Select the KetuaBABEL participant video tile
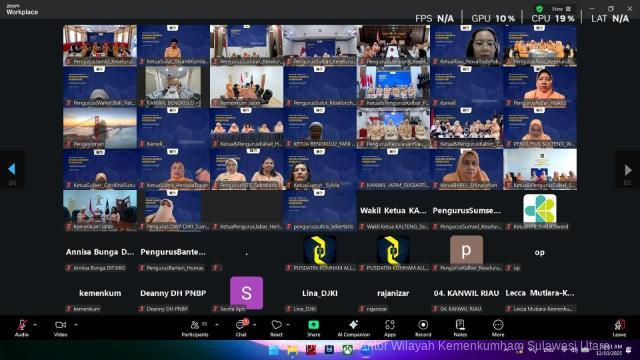This screenshot has width=640, height=360. 467,169
